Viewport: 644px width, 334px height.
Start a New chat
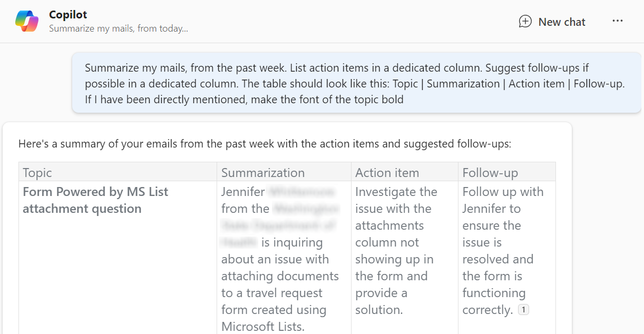552,22
